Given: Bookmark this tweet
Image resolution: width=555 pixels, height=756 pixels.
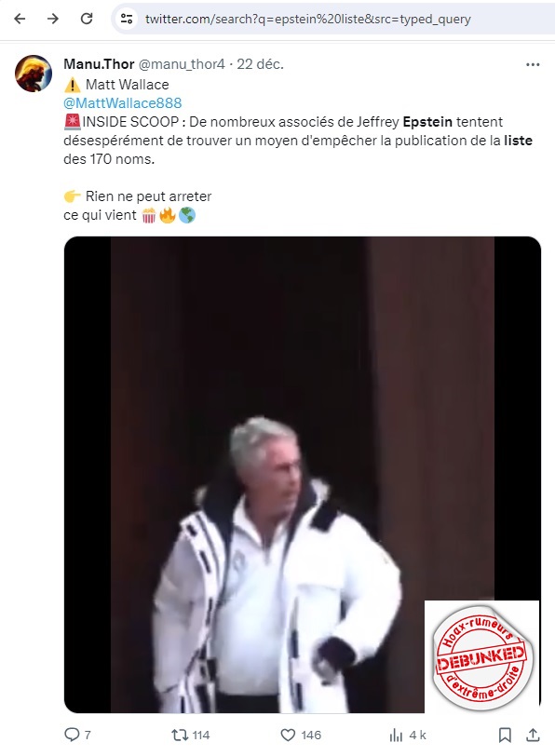Looking at the screenshot, I should click(x=505, y=735).
